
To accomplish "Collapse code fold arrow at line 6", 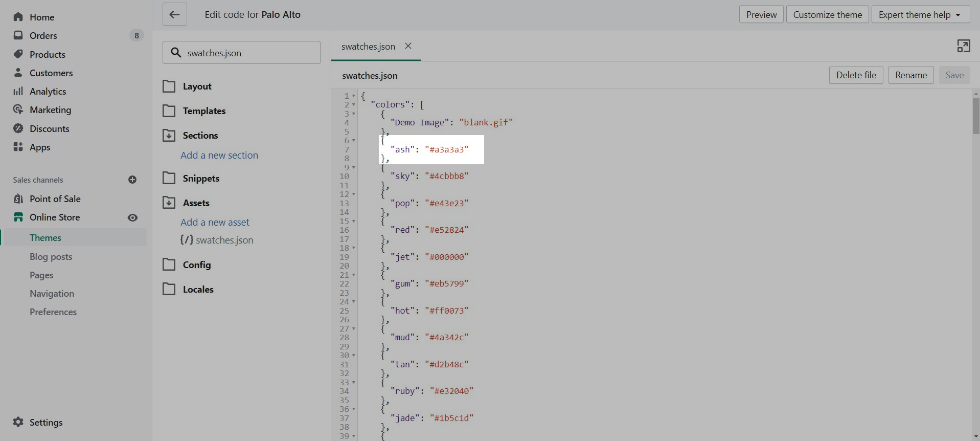I will pos(354,141).
